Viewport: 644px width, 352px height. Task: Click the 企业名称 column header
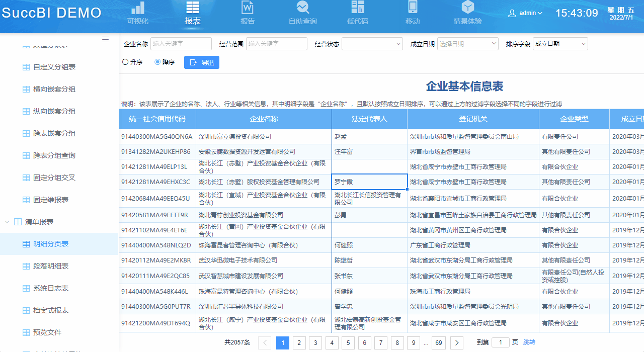point(264,119)
